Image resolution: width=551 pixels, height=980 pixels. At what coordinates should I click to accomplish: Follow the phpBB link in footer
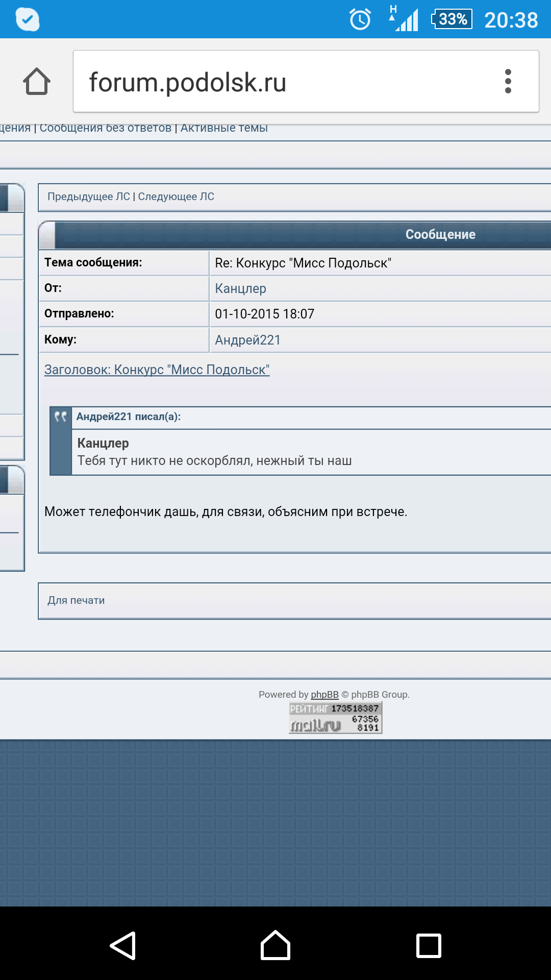pyautogui.click(x=324, y=694)
